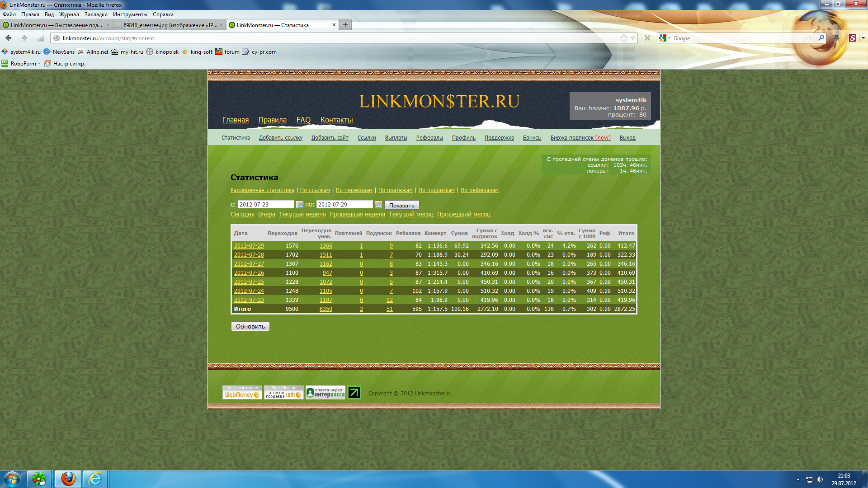
Task: Open the Контакты header link
Action: [336, 120]
